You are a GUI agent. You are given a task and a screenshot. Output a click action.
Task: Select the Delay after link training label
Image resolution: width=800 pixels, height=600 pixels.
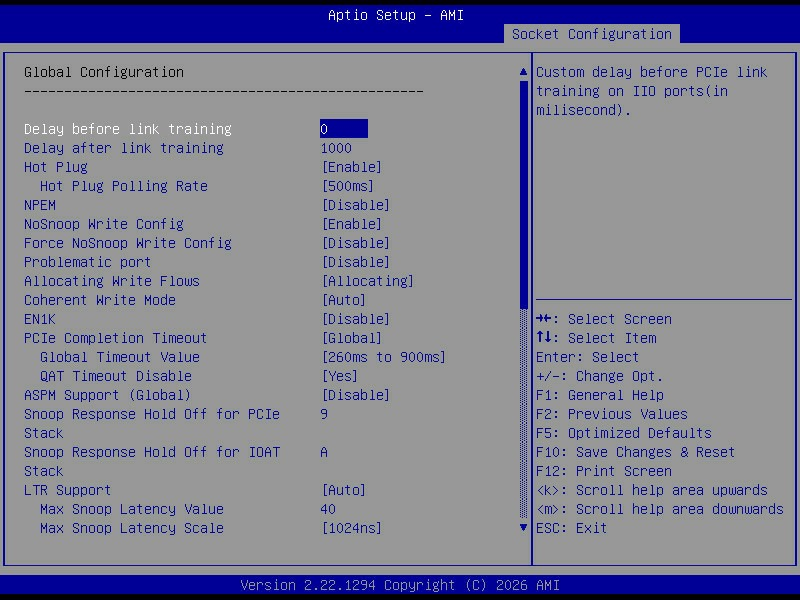[123, 148]
